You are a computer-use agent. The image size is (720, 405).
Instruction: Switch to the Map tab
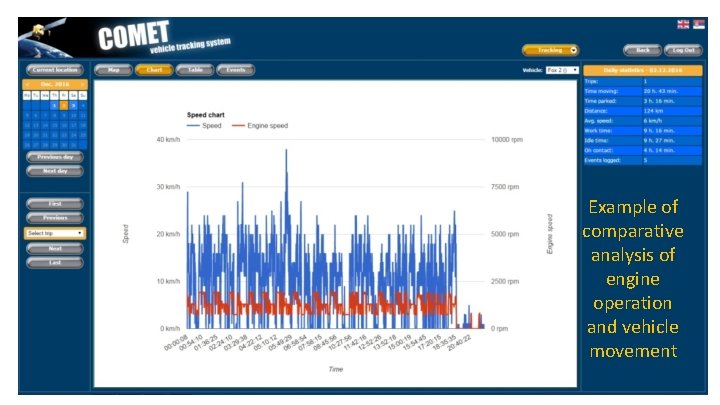click(113, 70)
